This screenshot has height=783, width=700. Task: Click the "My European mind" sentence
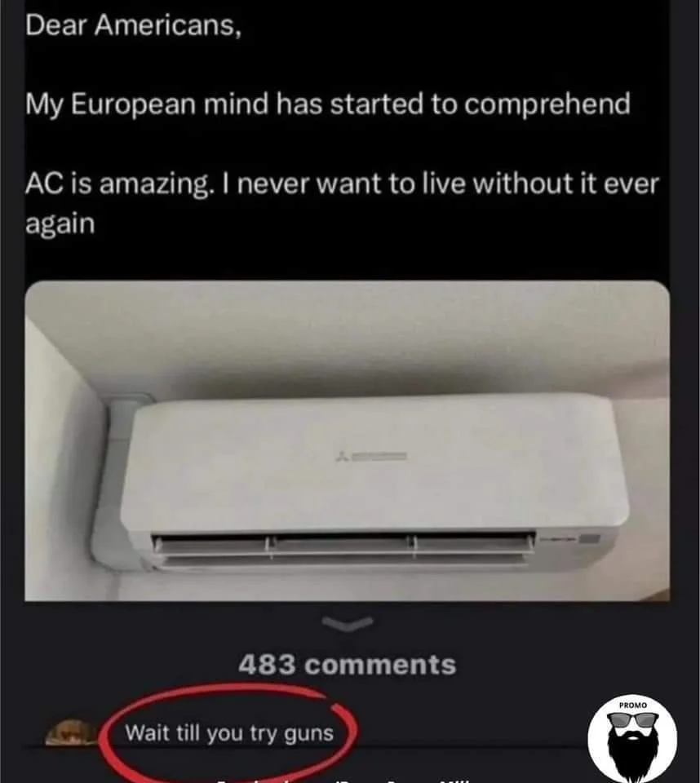click(328, 104)
